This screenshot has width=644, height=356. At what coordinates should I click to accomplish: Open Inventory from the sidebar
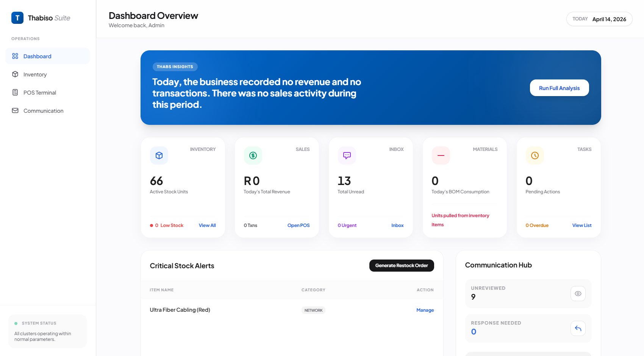point(35,74)
